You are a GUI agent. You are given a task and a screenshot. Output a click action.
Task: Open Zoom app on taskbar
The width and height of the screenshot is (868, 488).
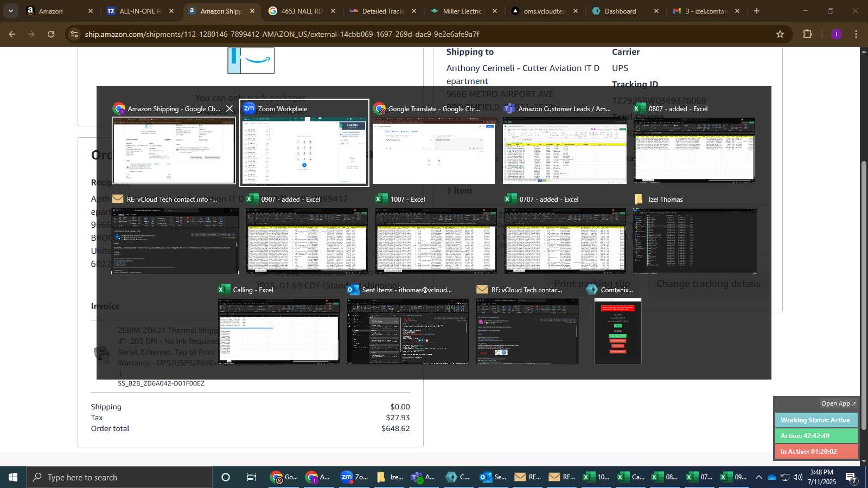coord(354,477)
